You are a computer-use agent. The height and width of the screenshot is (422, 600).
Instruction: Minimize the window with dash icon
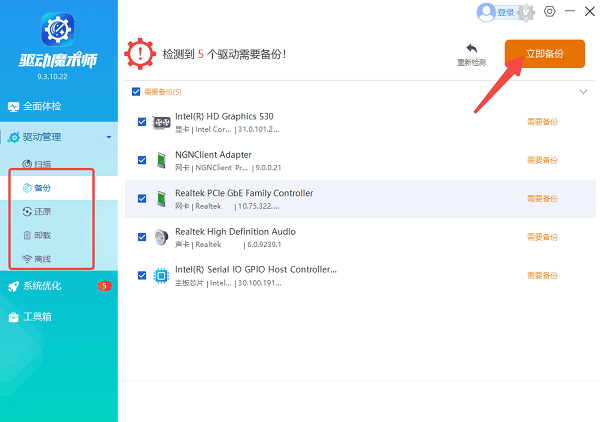tap(570, 11)
